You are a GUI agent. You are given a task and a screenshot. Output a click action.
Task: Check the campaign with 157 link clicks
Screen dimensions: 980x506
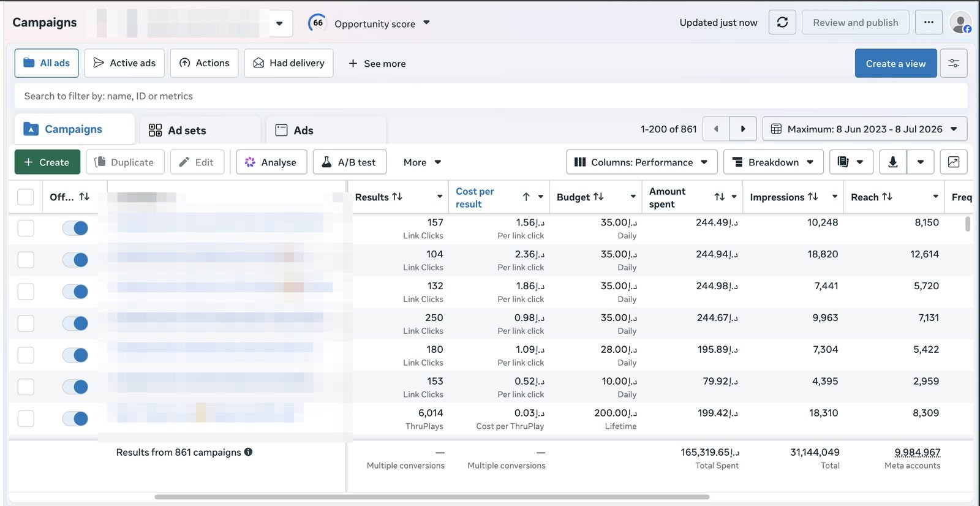(26, 228)
